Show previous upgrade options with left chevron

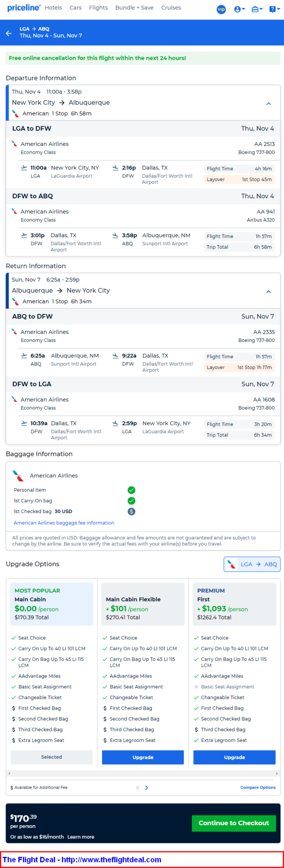[x=137, y=788]
